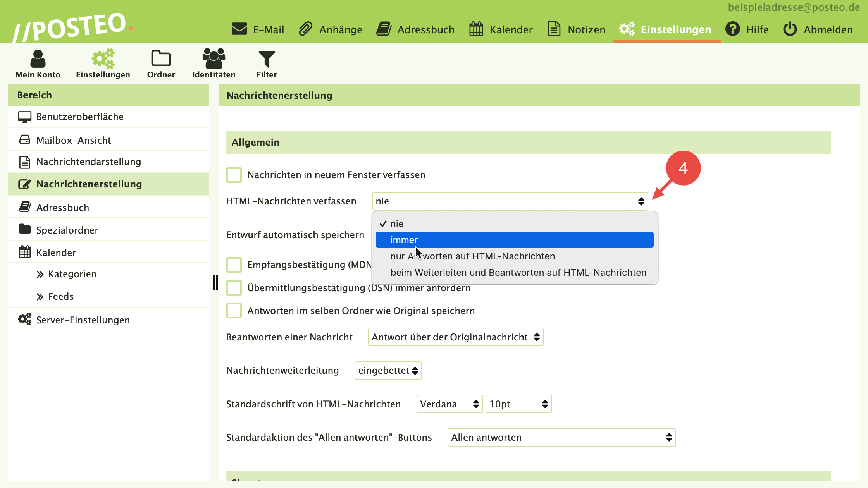Open the Allen antworten dropdown
Screen dimensions: 868x488
click(x=561, y=437)
